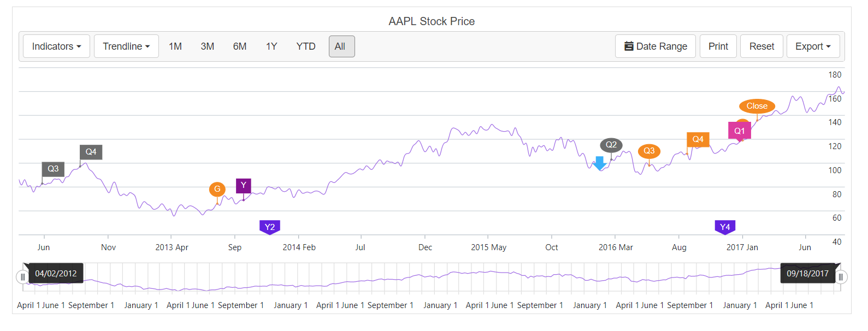Viewport: 868px width, 331px height.
Task: Click the Nov axis label
Action: coord(108,247)
